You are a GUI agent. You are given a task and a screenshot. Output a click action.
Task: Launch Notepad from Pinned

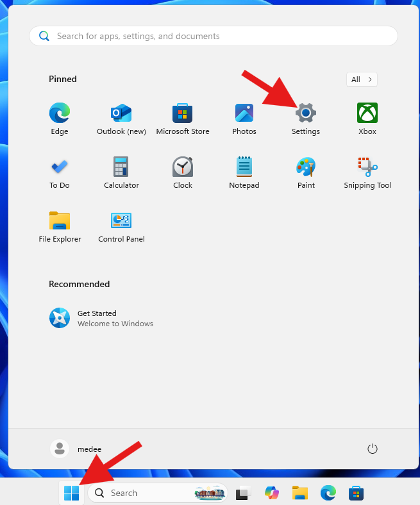tap(244, 172)
